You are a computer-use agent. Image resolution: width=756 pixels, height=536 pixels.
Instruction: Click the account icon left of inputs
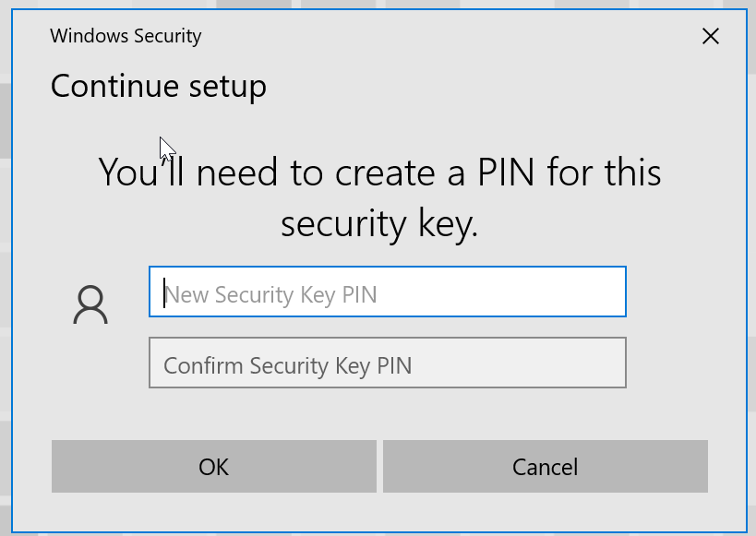click(90, 305)
